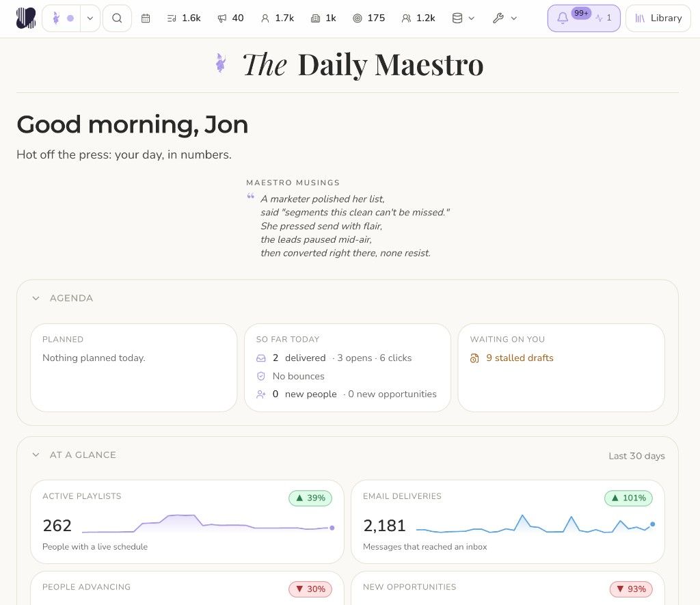Image resolution: width=700 pixels, height=605 pixels.
Task: Click the maestro figure beside Daily Maestro title
Action: (221, 63)
